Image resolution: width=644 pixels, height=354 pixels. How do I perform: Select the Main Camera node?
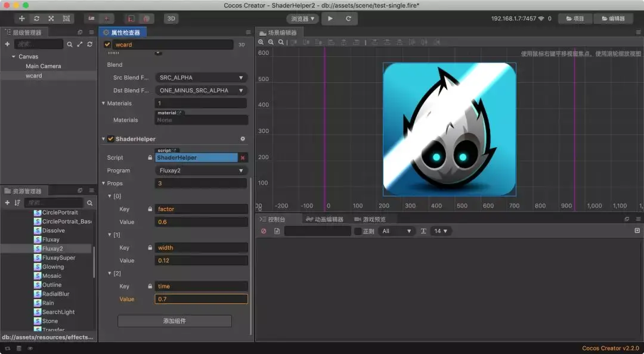pyautogui.click(x=43, y=66)
